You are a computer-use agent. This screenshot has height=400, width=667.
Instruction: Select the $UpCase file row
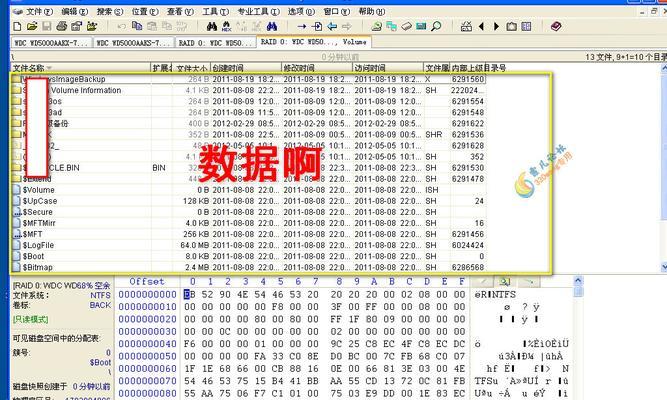coord(249,201)
